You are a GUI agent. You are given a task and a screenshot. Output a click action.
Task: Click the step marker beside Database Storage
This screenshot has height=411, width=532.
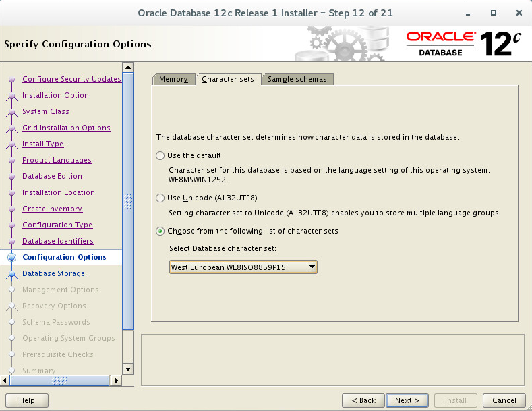pyautogui.click(x=12, y=274)
